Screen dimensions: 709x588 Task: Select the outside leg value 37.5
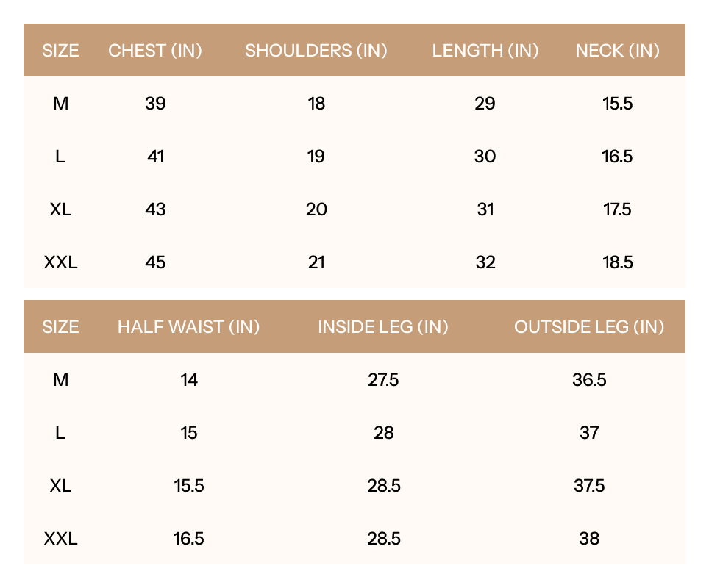point(589,486)
